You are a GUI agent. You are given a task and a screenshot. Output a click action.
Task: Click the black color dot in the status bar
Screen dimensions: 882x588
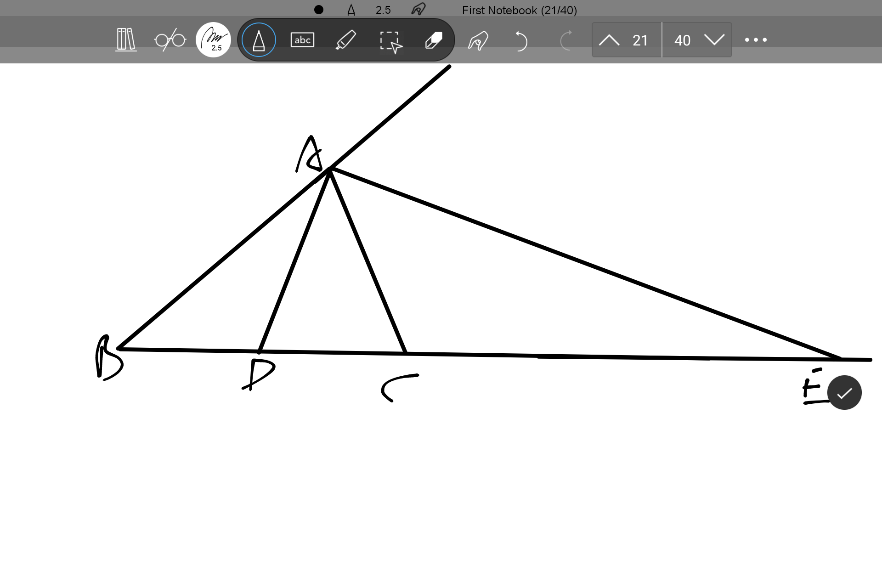[x=319, y=10]
